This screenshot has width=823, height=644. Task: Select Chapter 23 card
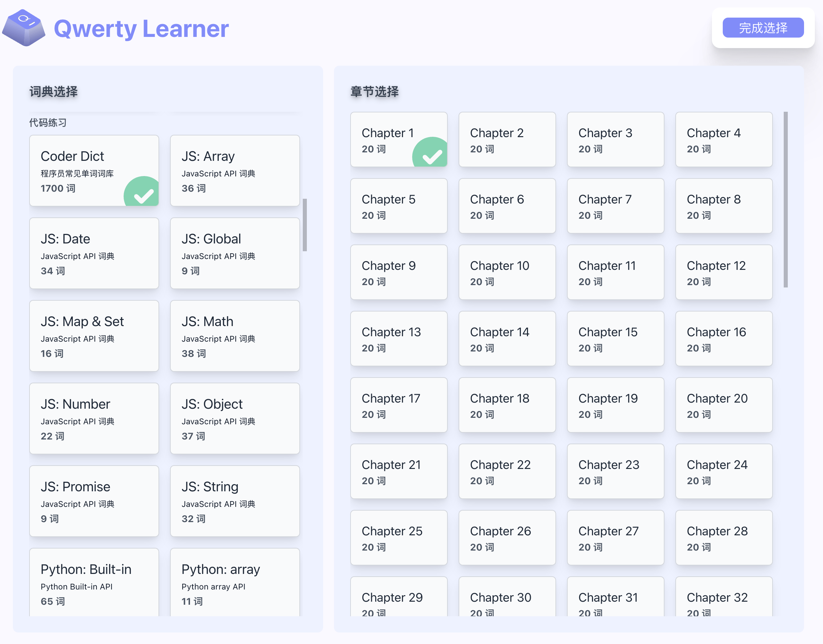pyautogui.click(x=615, y=471)
